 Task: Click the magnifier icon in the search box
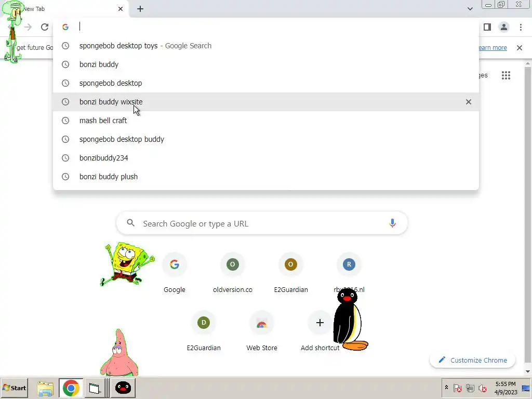tap(130, 223)
